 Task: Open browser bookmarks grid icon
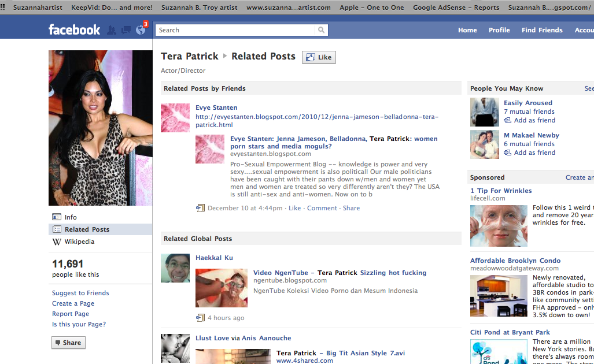tap(3, 7)
